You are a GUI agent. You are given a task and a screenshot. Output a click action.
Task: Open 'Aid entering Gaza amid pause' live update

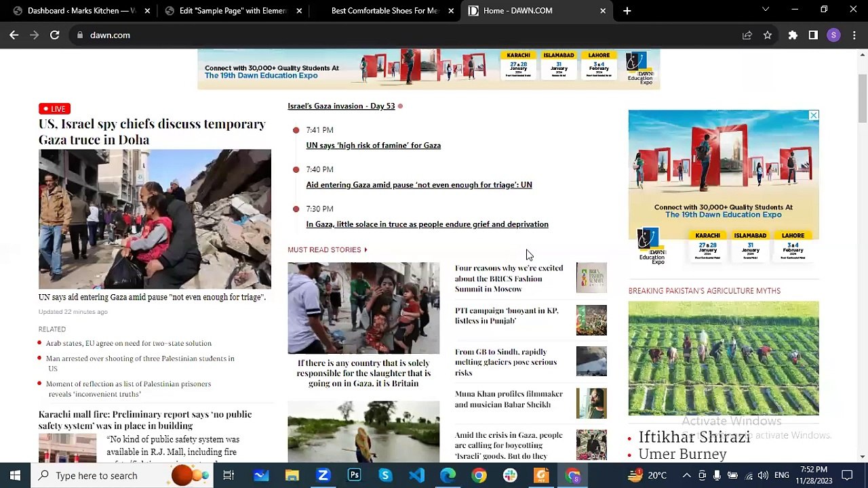(x=419, y=184)
